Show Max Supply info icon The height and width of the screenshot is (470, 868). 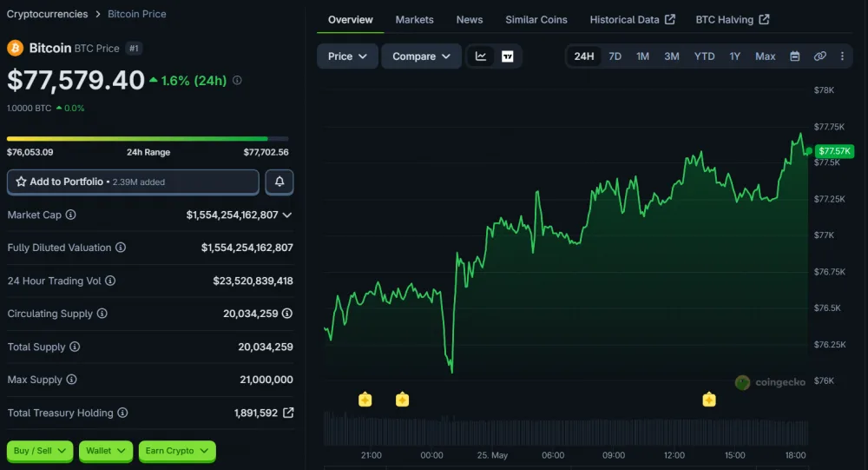point(71,379)
